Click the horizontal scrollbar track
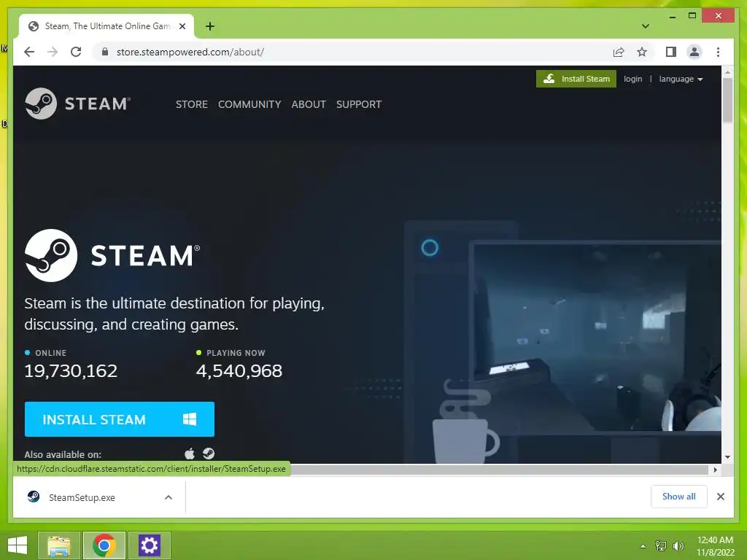Screen dimensions: 747x560 pos(500,470)
